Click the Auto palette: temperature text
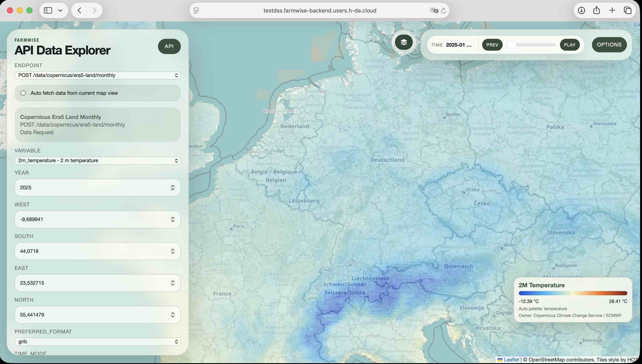The image size is (642, 364). (x=543, y=309)
